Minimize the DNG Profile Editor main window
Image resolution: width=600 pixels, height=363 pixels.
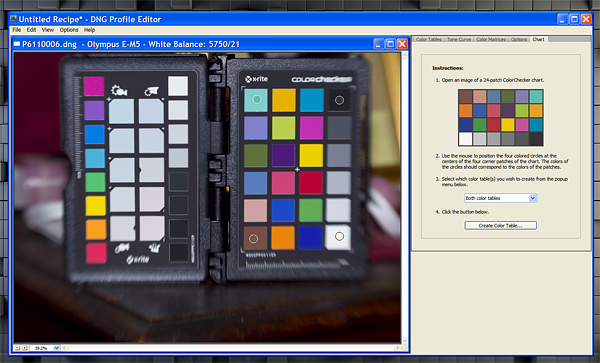point(562,19)
